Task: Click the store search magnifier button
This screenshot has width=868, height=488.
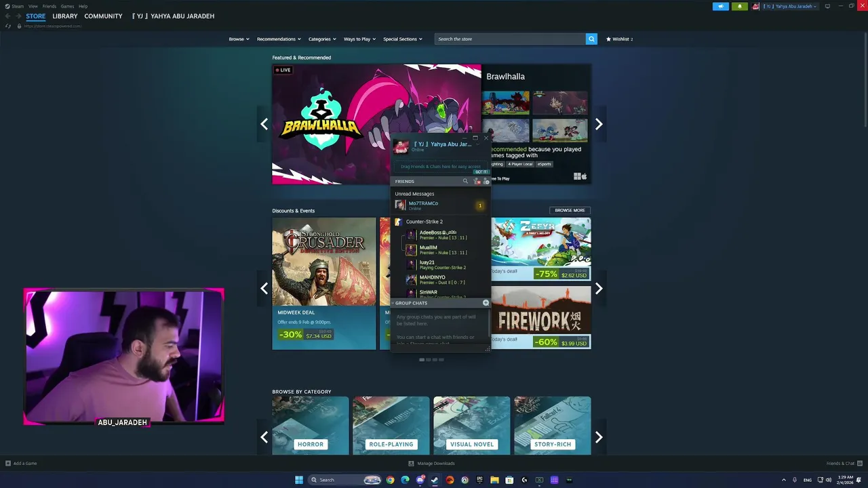Action: click(x=591, y=39)
